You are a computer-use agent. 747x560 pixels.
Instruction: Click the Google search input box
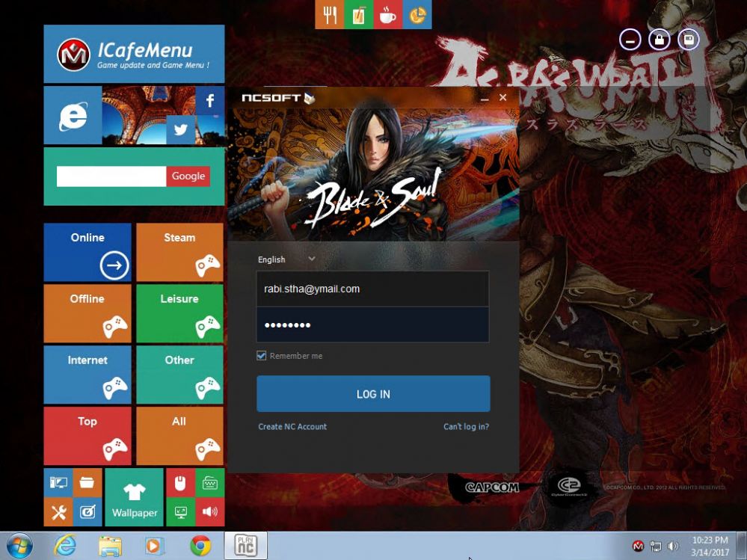pos(111,176)
